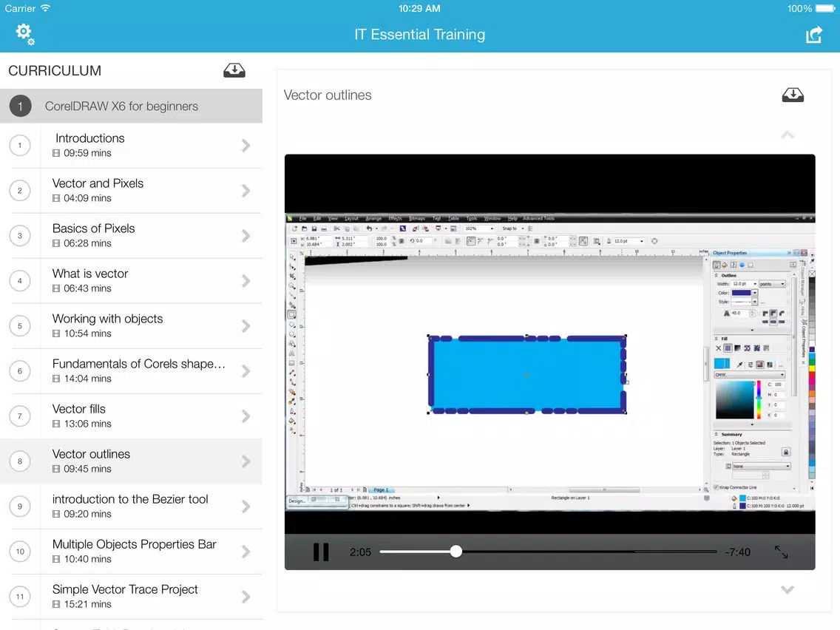
Task: Click the film icon beside 09:59 mins
Action: tap(56, 153)
